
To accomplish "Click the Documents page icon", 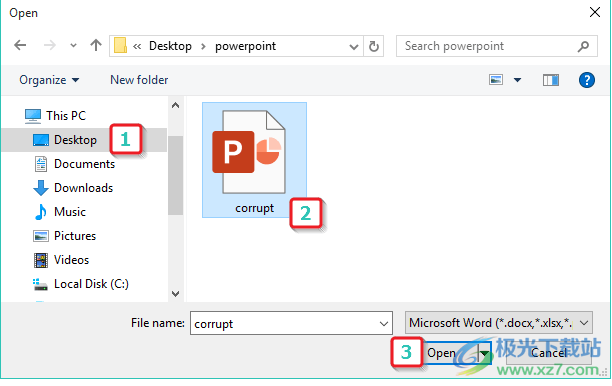I will coord(41,164).
